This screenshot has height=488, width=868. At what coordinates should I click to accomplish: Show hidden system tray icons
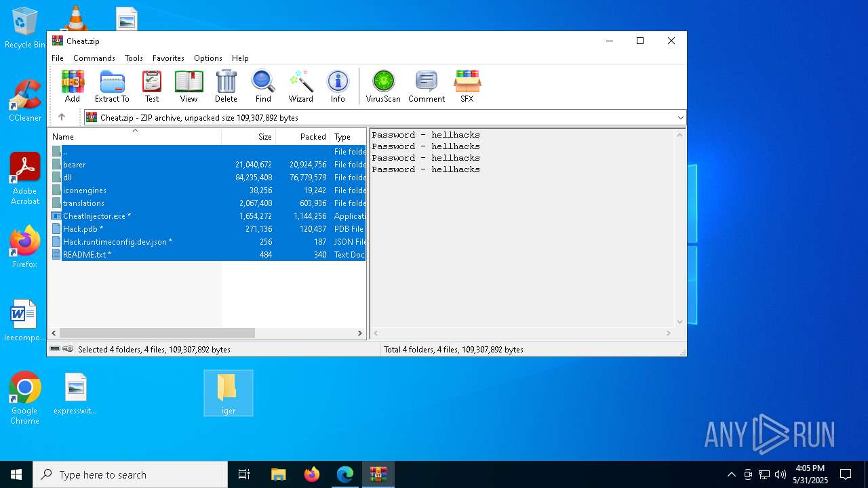(731, 474)
